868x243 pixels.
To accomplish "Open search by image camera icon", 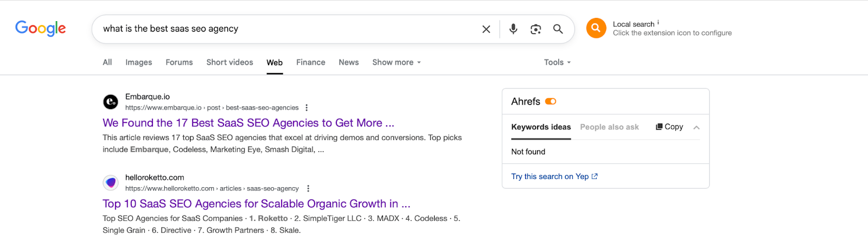I will coord(536,29).
